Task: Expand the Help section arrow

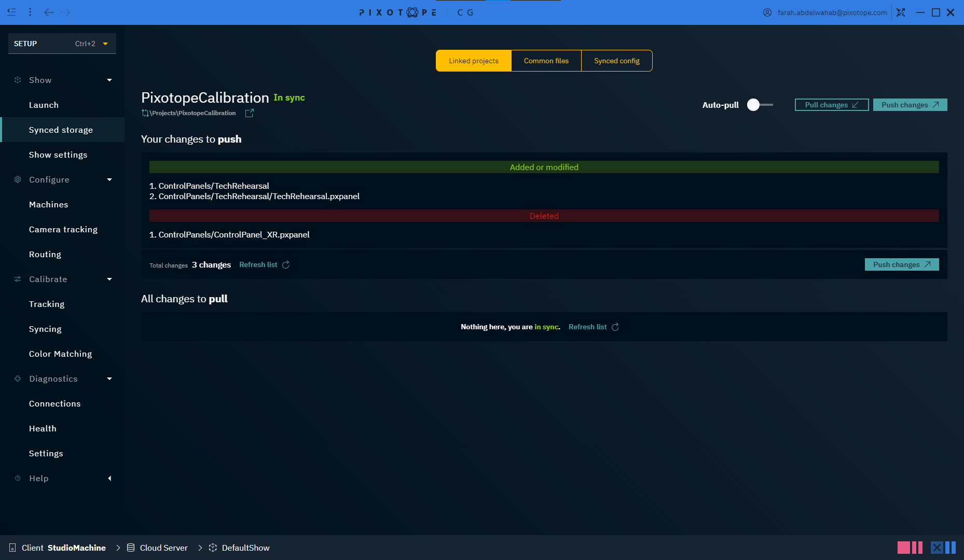Action: pos(109,478)
